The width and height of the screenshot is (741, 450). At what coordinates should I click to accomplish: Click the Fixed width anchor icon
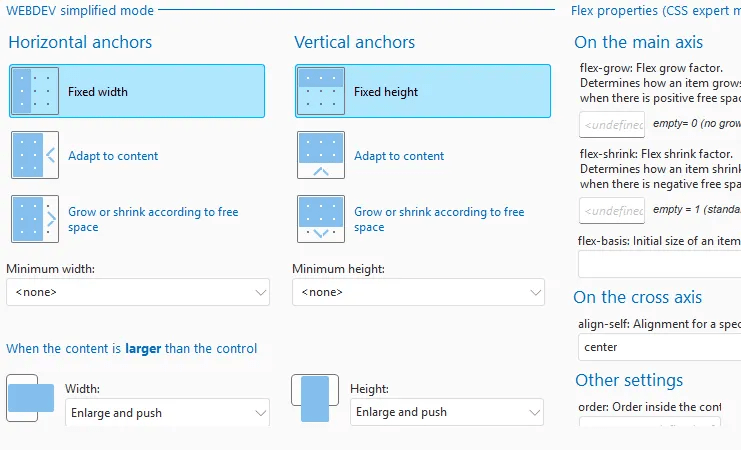point(35,91)
